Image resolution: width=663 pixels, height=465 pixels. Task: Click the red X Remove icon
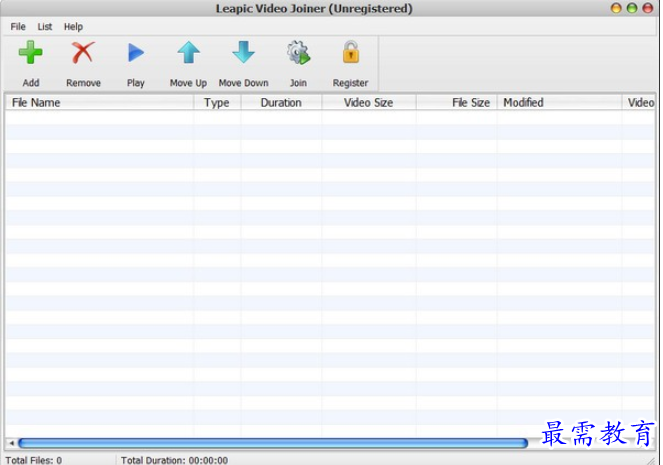83,52
